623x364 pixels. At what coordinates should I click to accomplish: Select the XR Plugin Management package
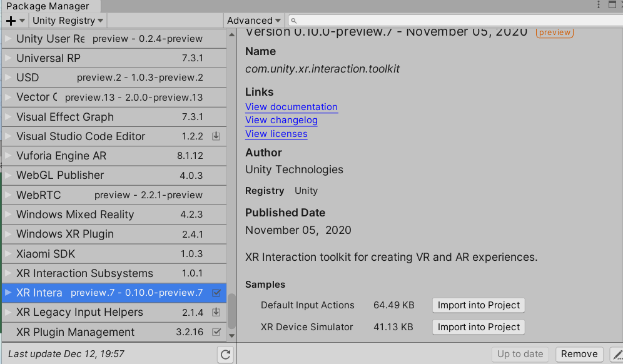(114, 332)
